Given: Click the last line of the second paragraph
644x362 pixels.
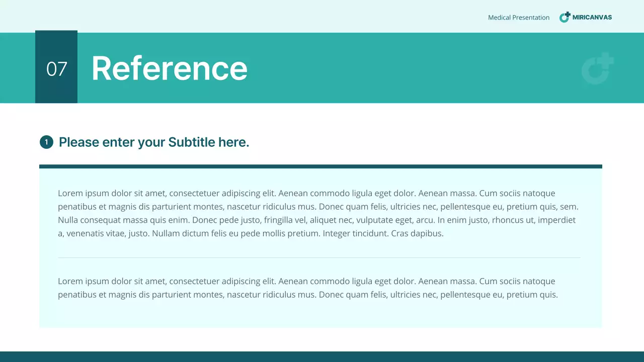Looking at the screenshot, I should (x=307, y=295).
